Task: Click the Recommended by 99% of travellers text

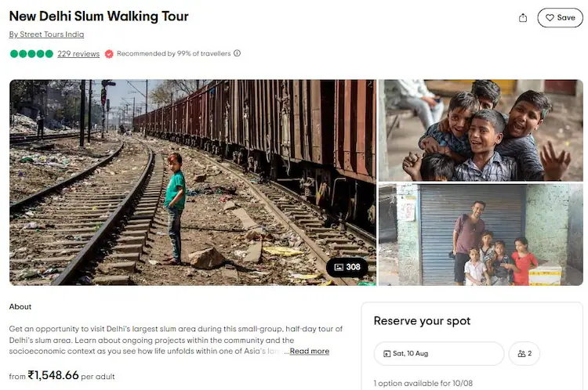Action: pyautogui.click(x=173, y=53)
